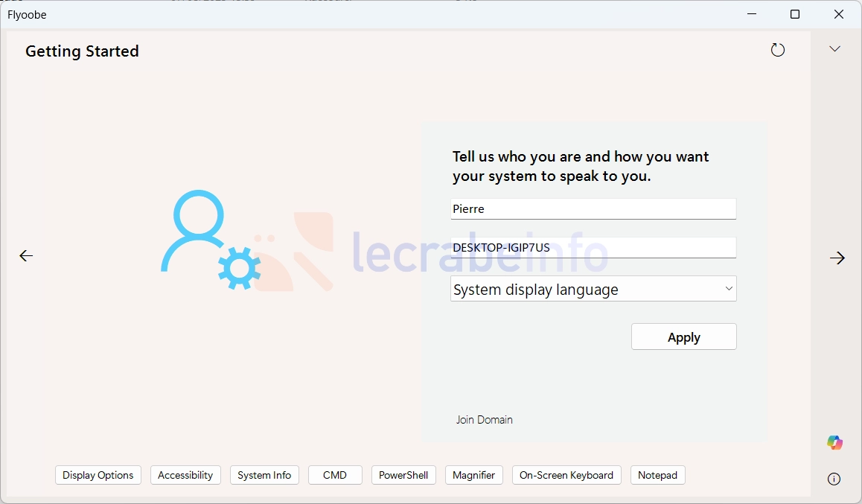
Task: Go to next page with right arrow
Action: (x=837, y=258)
